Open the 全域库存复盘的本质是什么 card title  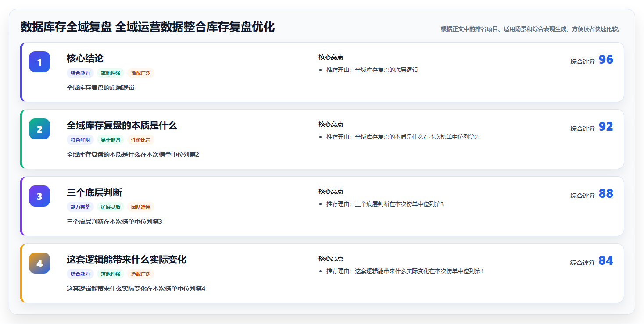tap(122, 125)
